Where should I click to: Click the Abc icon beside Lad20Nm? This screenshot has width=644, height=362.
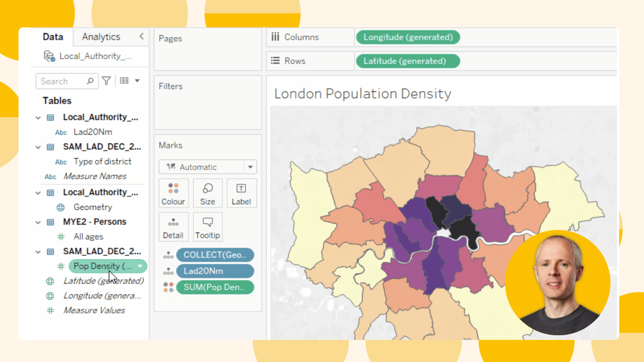pyautogui.click(x=61, y=132)
